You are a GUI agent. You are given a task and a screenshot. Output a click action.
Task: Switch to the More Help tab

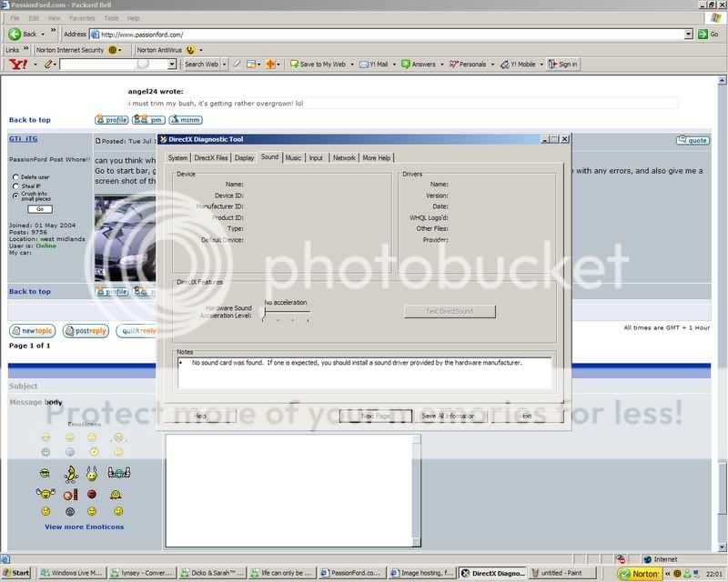click(x=377, y=158)
